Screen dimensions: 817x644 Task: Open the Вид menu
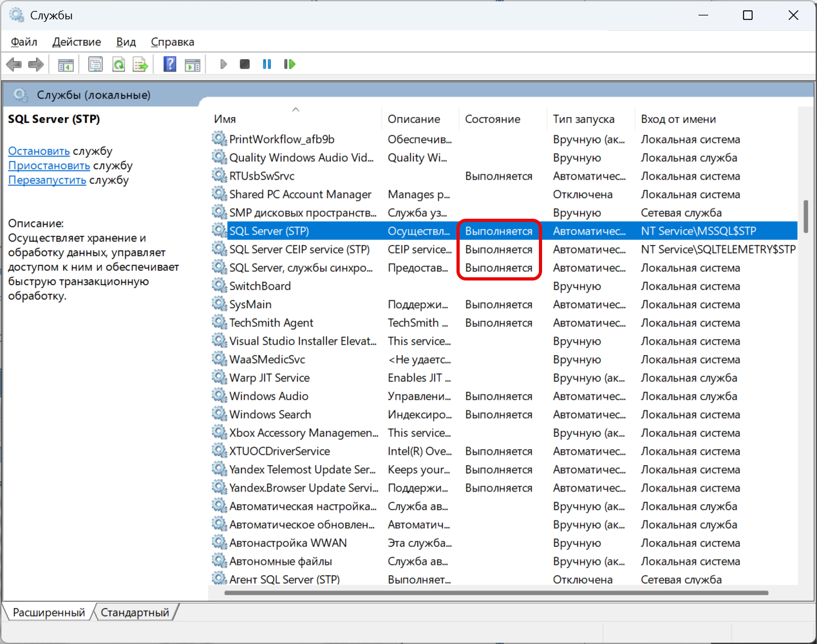tap(126, 42)
